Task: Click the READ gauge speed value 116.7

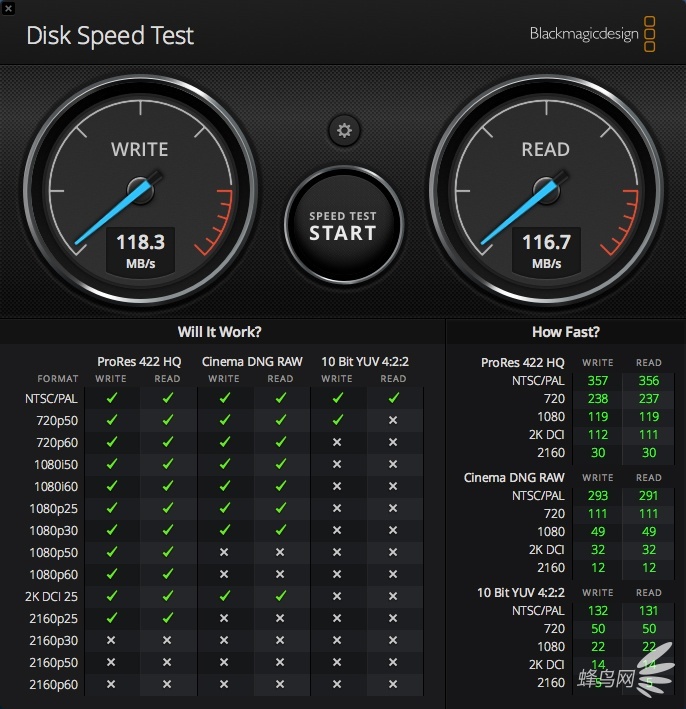Action: coord(546,242)
